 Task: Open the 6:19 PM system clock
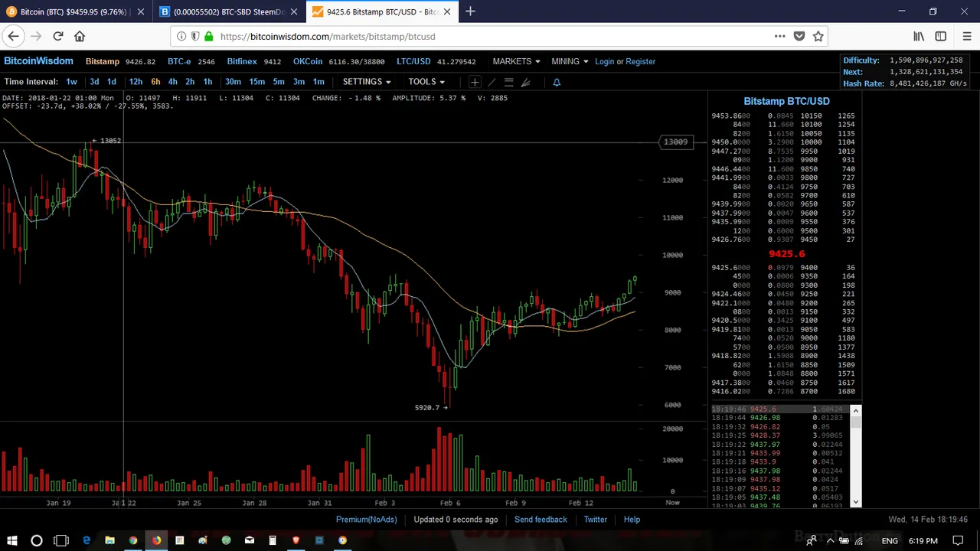[x=923, y=541]
